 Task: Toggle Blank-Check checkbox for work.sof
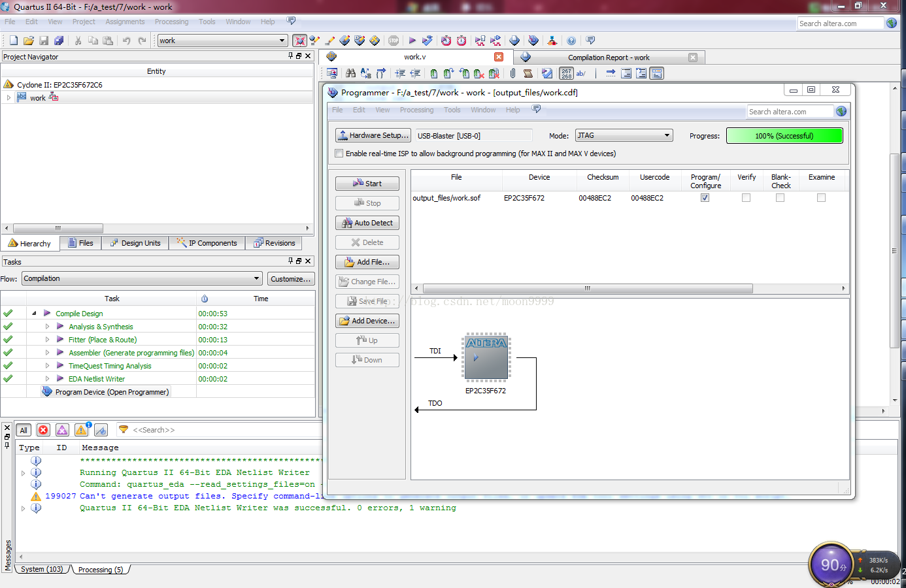780,198
